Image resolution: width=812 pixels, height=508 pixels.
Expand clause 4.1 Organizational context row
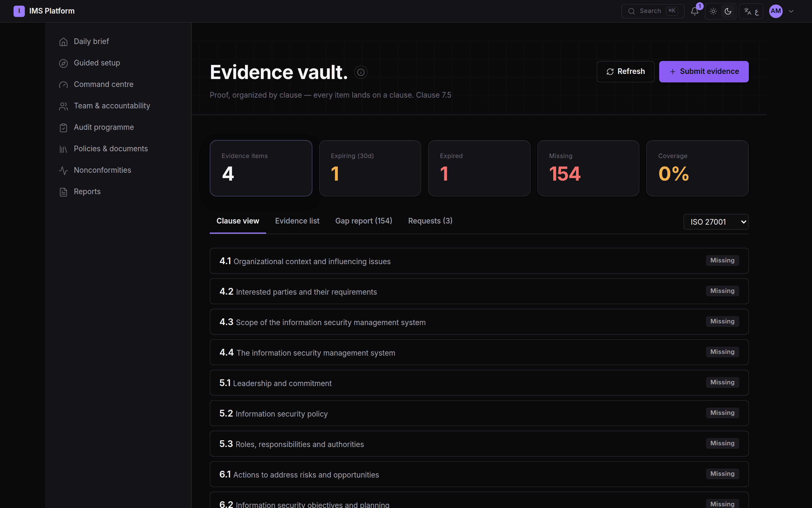point(479,261)
